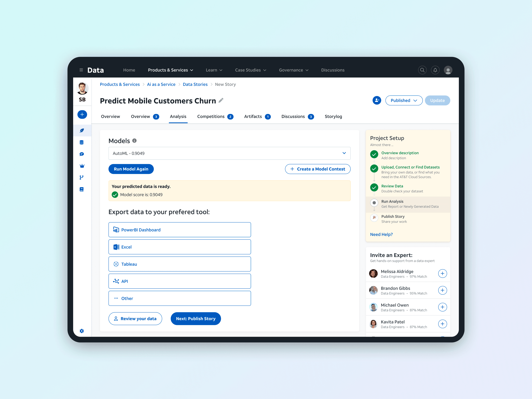Open the git branch icon in sidebar
The height and width of the screenshot is (399, 532).
[81, 178]
